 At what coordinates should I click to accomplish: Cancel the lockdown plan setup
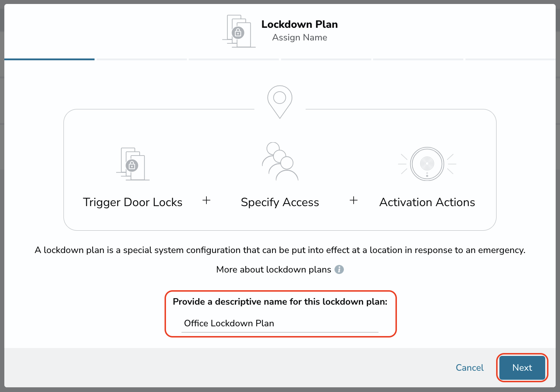coord(469,367)
